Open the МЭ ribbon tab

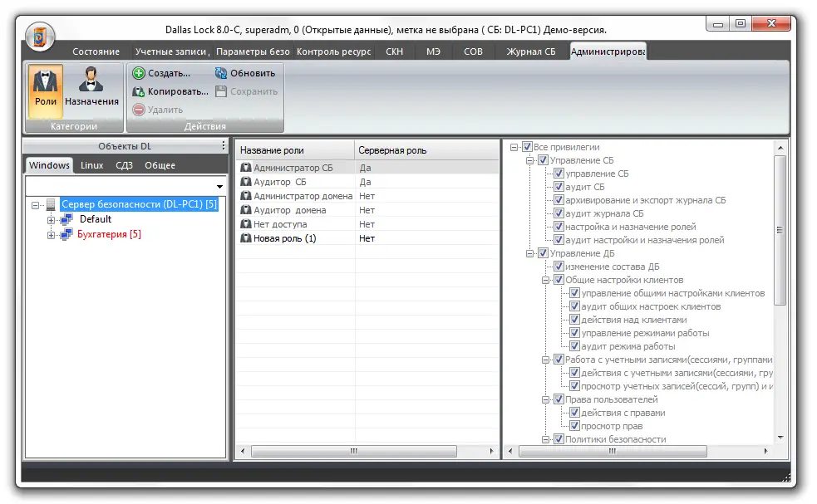[x=433, y=51]
